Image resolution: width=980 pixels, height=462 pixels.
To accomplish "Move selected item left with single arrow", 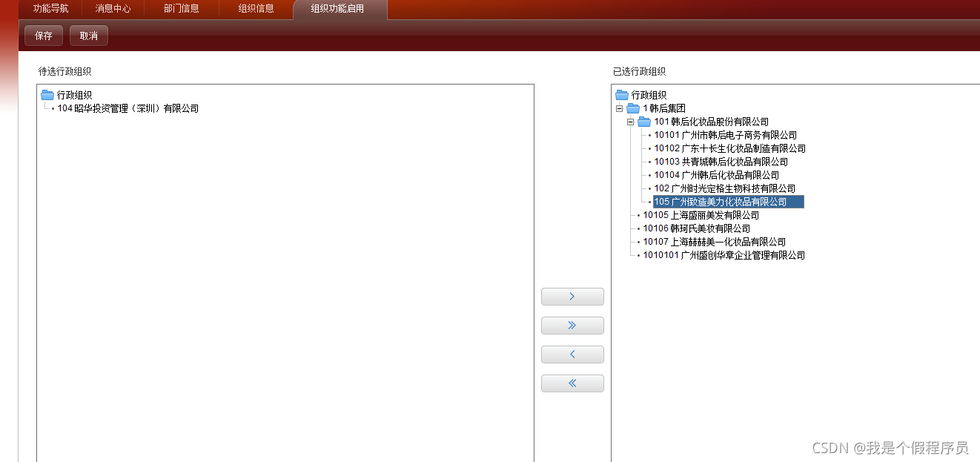I will 572,354.
